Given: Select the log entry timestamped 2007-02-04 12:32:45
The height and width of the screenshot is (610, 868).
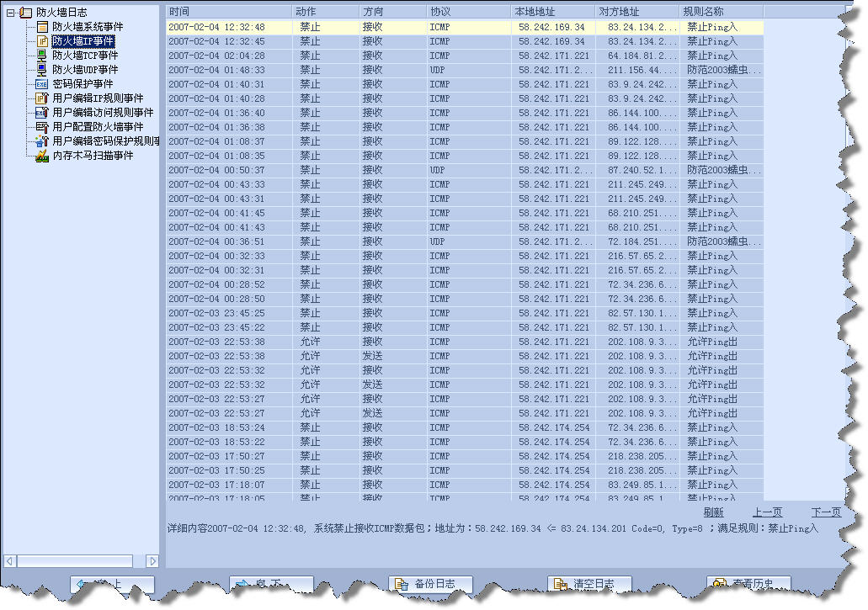Looking at the screenshot, I should 465,41.
